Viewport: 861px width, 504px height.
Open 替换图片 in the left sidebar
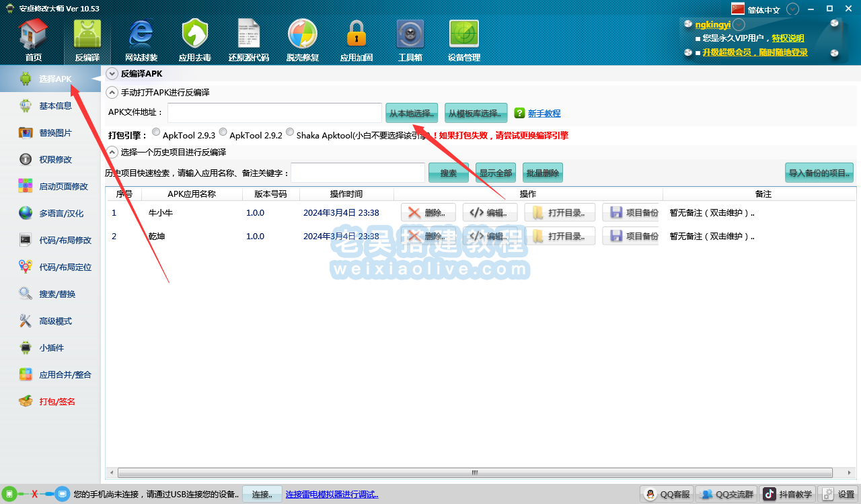coord(54,133)
